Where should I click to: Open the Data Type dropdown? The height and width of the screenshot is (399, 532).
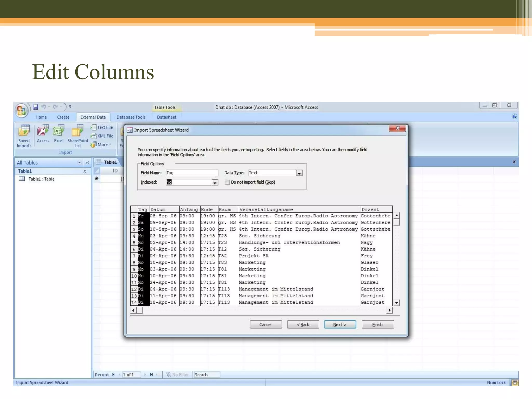click(x=299, y=173)
